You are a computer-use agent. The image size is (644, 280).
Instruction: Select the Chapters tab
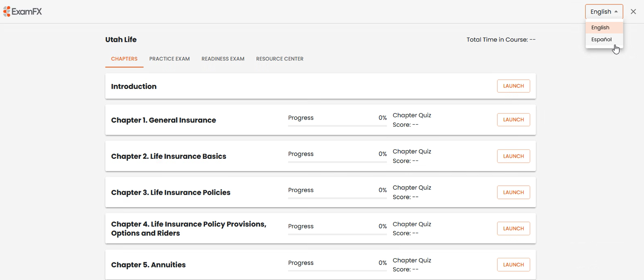coord(124,59)
